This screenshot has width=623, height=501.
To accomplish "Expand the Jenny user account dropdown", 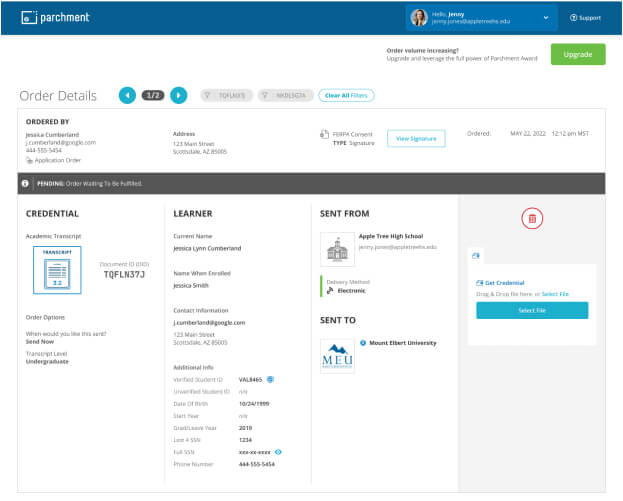I will coord(545,18).
